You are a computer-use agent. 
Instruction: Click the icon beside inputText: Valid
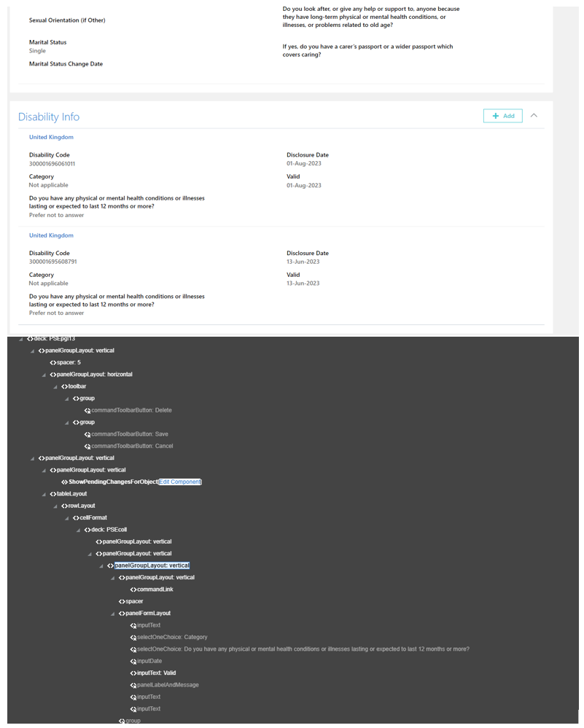tap(133, 673)
